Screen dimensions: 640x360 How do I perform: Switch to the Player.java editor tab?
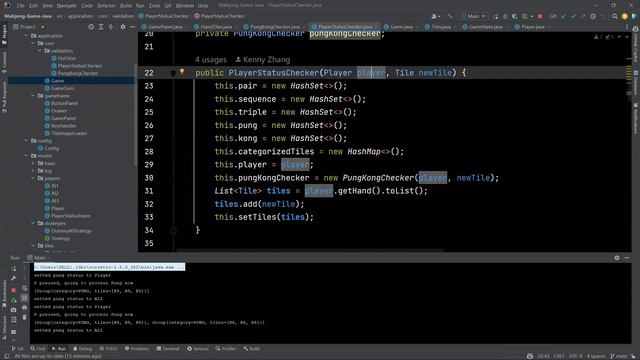[x=532, y=27]
